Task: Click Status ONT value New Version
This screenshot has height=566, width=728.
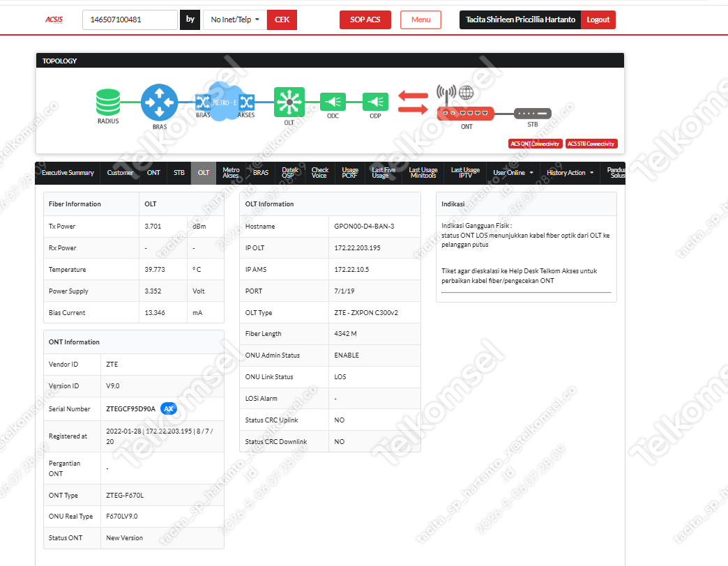Action: click(x=124, y=538)
